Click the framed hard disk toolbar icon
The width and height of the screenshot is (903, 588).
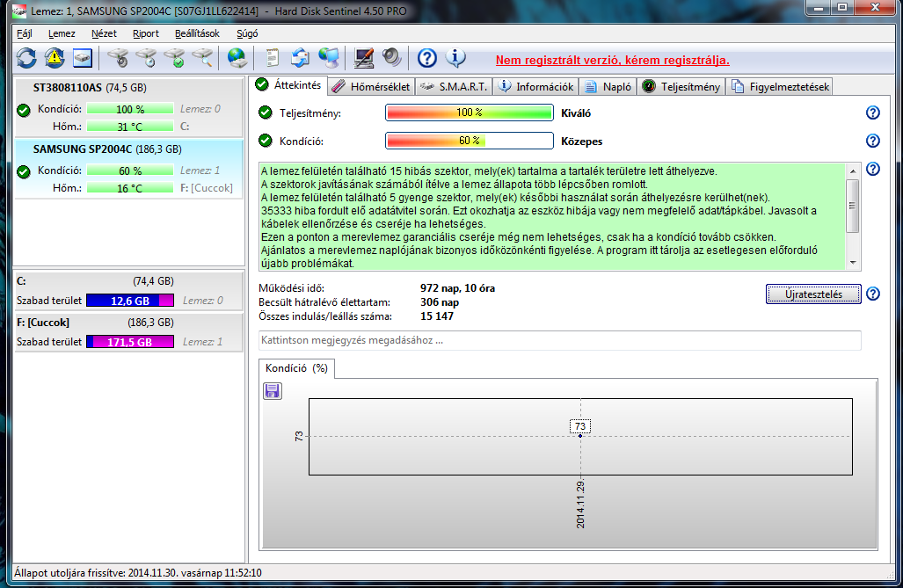(83, 58)
